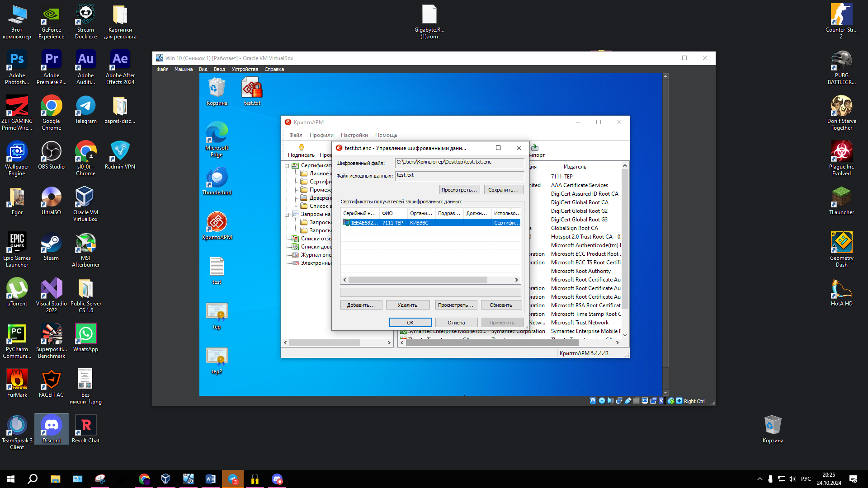The image size is (868, 488).
Task: Select the tep2 certificate file on VM desktop
Action: tap(217, 361)
